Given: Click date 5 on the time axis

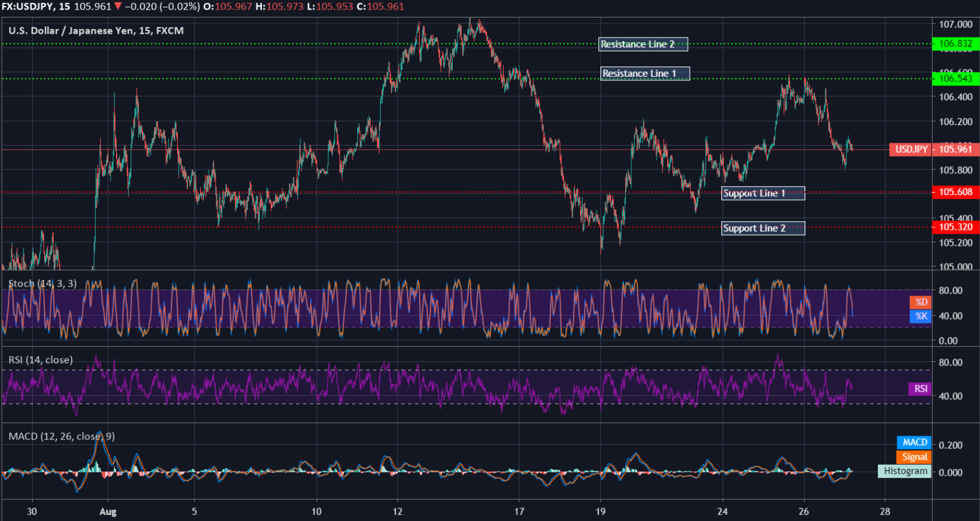Looking at the screenshot, I should [x=194, y=512].
